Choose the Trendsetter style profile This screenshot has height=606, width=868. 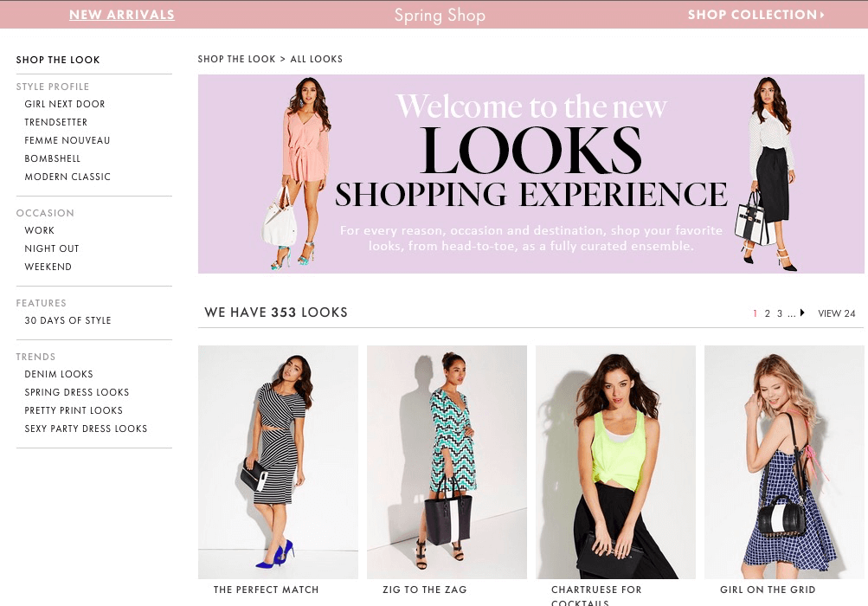56,122
